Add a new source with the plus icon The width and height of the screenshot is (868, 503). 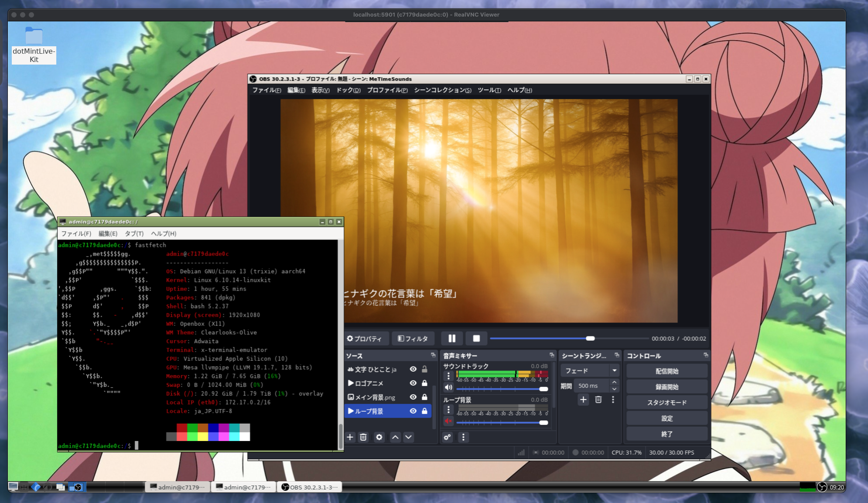click(350, 437)
